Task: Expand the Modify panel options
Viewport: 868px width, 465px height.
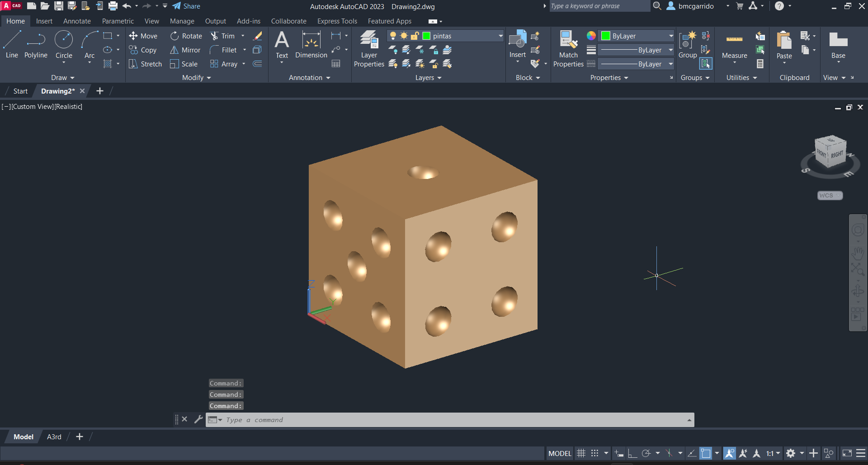Action: click(196, 78)
